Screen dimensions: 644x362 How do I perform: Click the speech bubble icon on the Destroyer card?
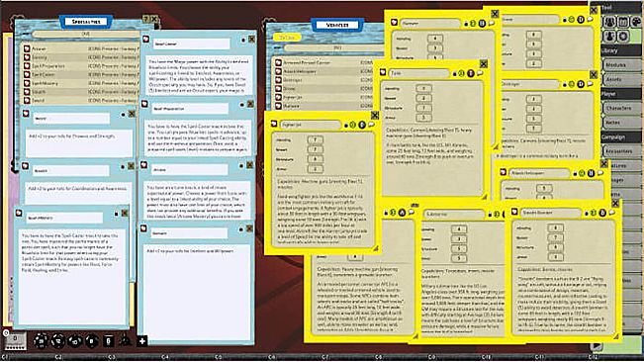pos(590,84)
